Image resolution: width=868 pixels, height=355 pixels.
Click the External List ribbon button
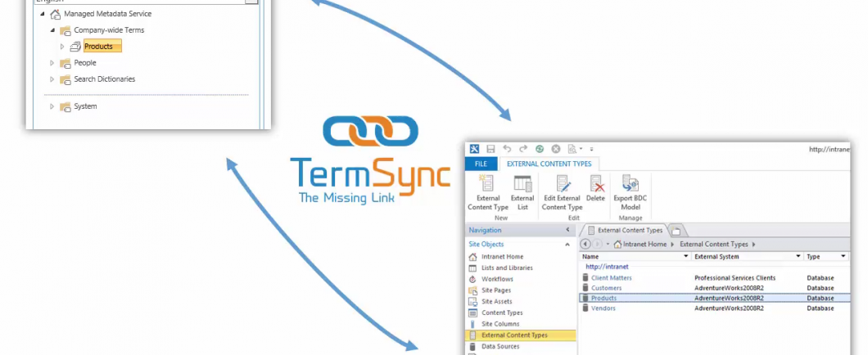coord(522,192)
